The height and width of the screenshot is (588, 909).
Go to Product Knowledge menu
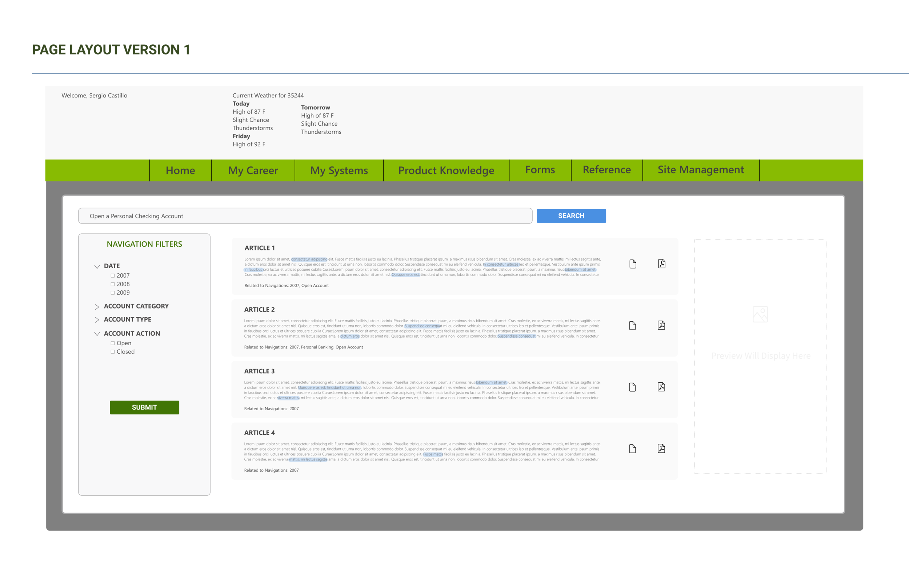coord(446,170)
